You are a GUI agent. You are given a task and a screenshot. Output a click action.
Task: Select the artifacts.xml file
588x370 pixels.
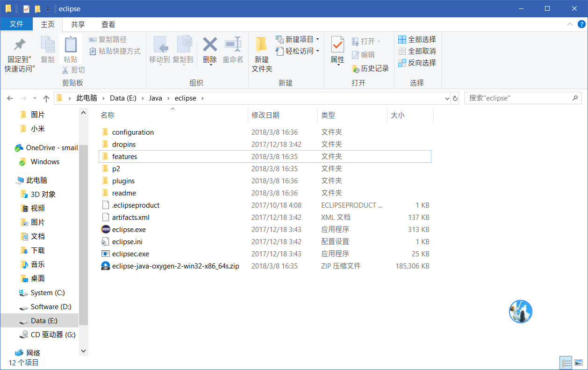click(265, 217)
